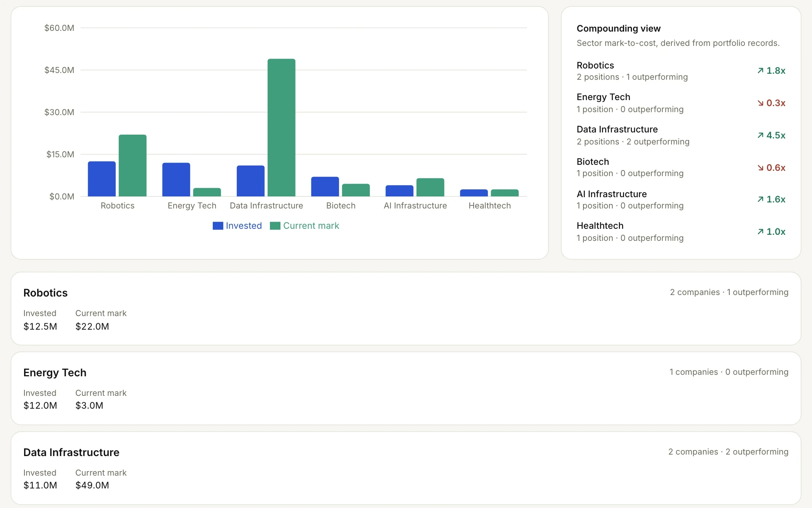Click the blue Invested legend swatch

tap(218, 226)
